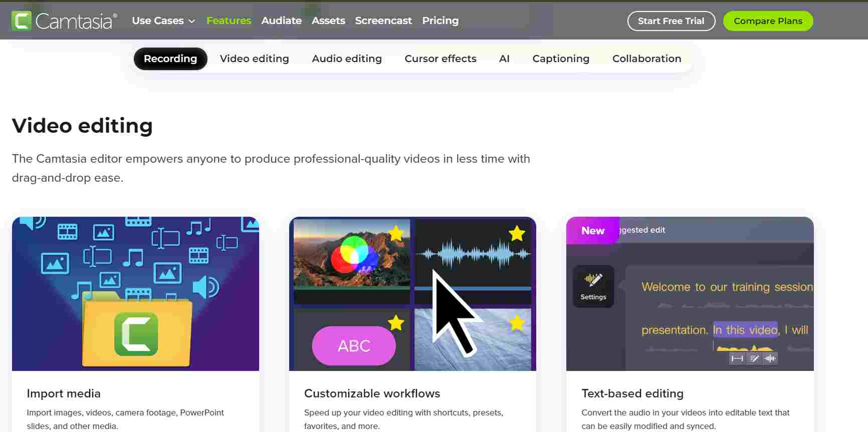Expand the Use Cases dropdown
Viewport: 868px width, 432px height.
(163, 21)
